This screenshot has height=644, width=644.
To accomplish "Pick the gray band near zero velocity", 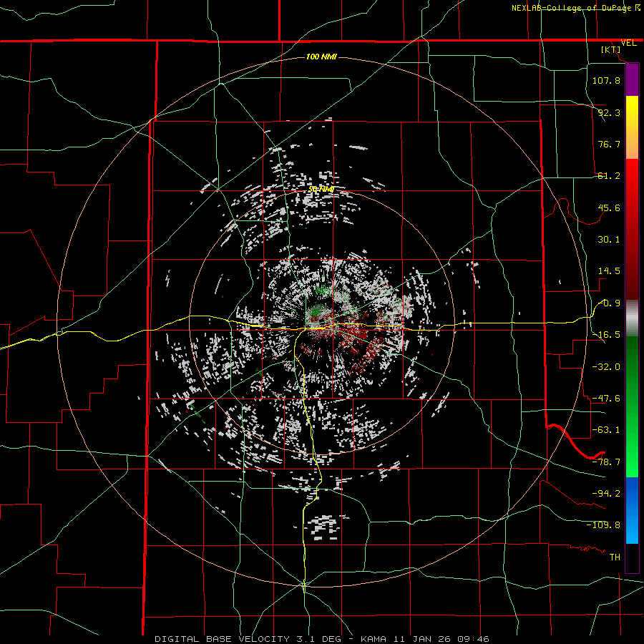I will [x=632, y=318].
